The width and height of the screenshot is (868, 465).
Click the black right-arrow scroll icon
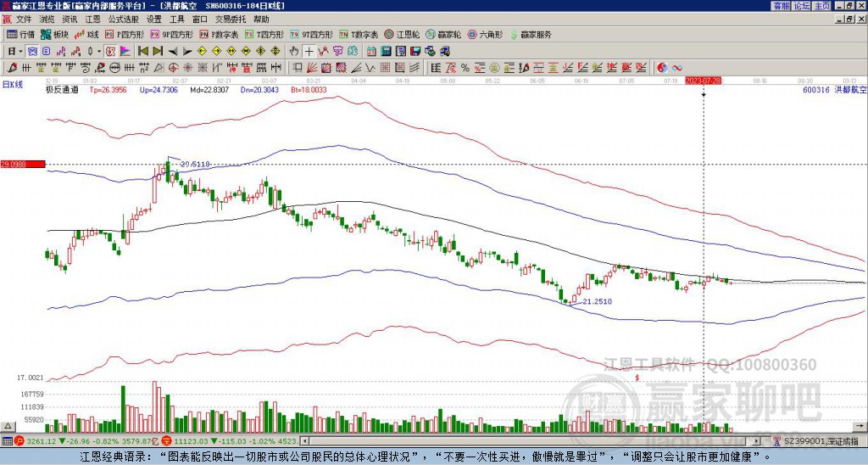[187, 52]
